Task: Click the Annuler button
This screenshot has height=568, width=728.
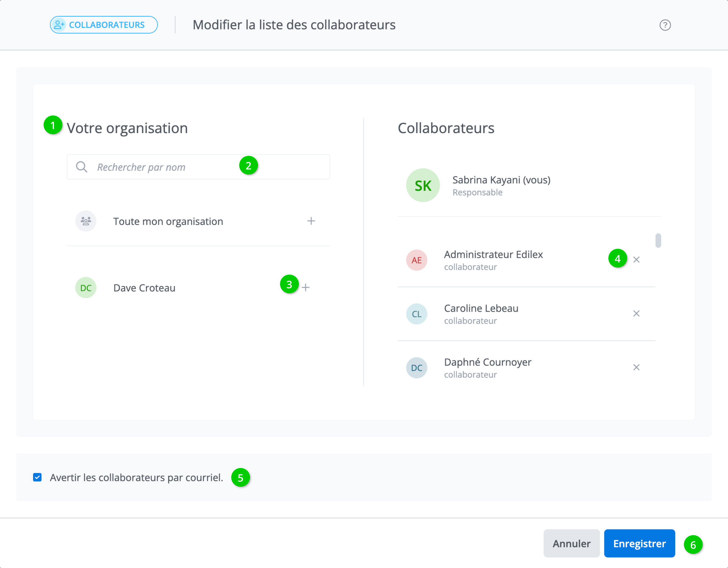Action: pyautogui.click(x=571, y=543)
